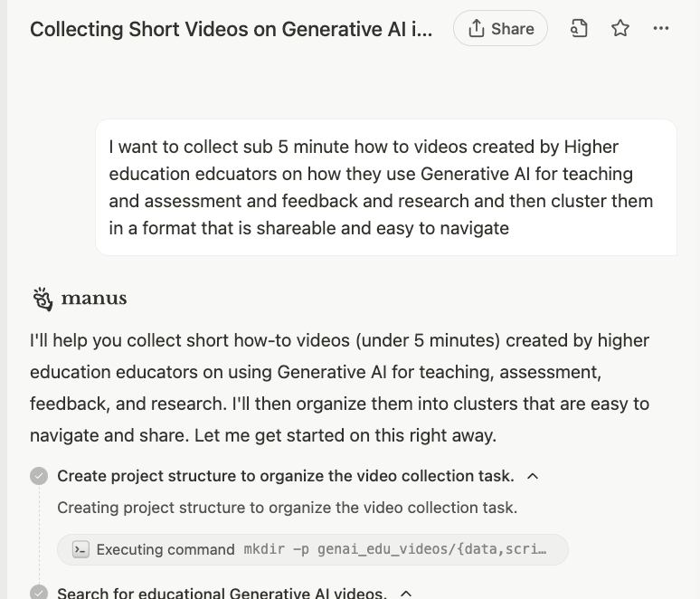Click the terminal icon in command chip
Screen dimensions: 700x599
[x=80, y=549]
